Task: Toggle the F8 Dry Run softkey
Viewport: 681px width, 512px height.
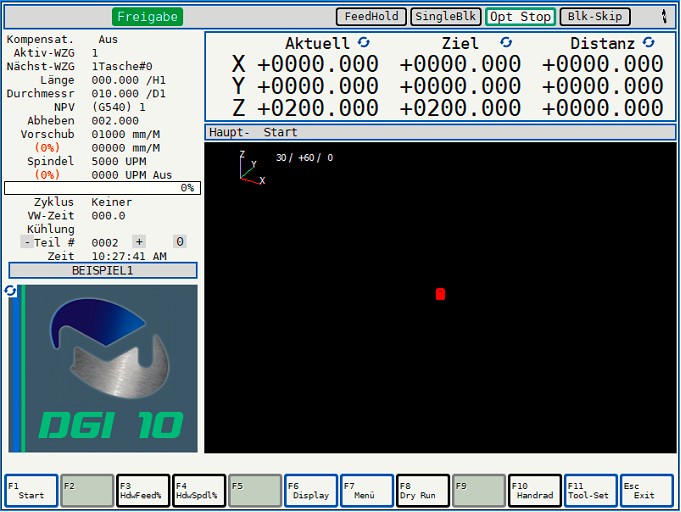Action: 423,491
